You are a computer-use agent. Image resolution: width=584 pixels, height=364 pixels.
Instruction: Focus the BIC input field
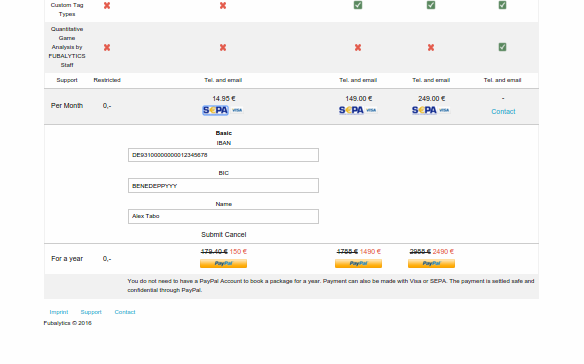click(223, 186)
